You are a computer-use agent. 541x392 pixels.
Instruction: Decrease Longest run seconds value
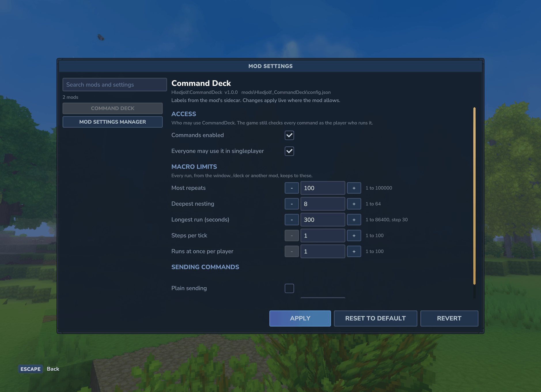(292, 220)
